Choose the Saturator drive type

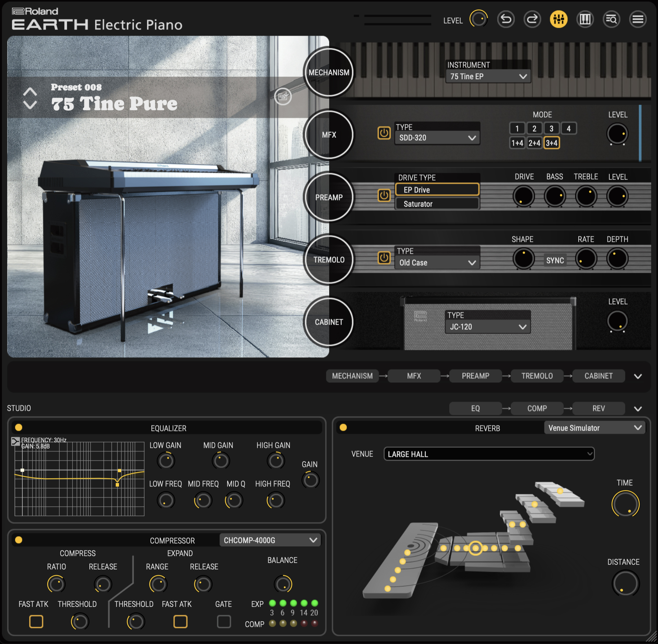pos(437,204)
